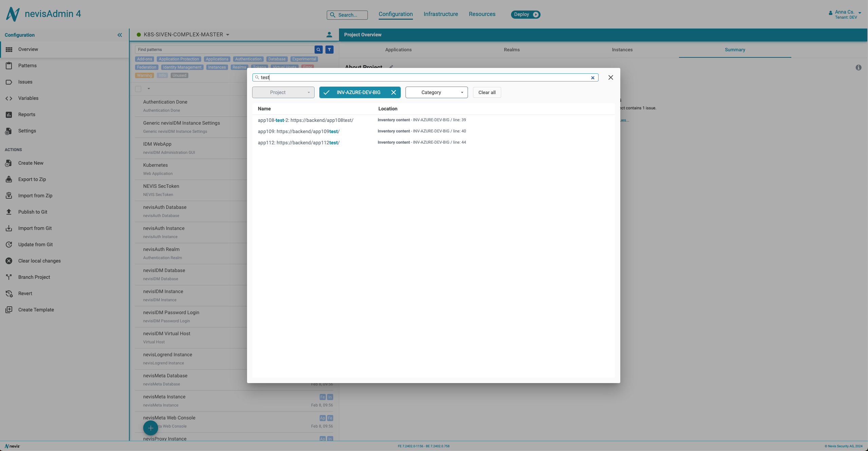Click the Deploy button
This screenshot has width=868, height=451.
(526, 15)
